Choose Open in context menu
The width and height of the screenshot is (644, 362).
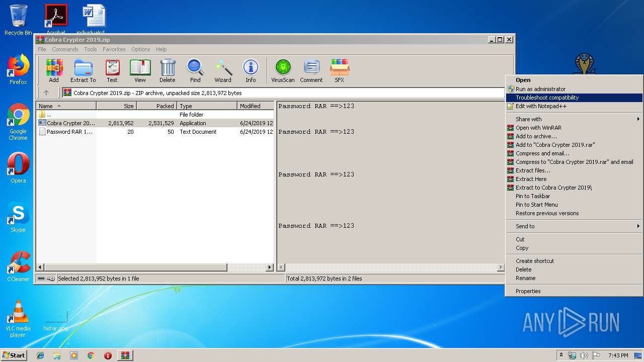pos(574,80)
